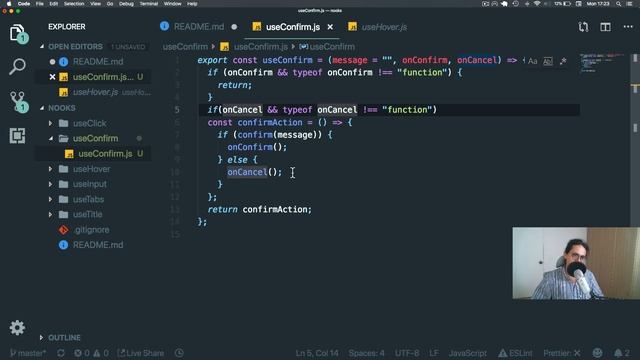Expand the useInput folder
Screen dimensions: 640x360
(50, 184)
